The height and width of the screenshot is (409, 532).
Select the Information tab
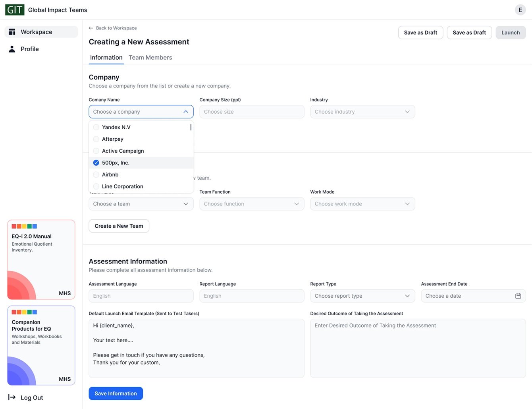106,58
